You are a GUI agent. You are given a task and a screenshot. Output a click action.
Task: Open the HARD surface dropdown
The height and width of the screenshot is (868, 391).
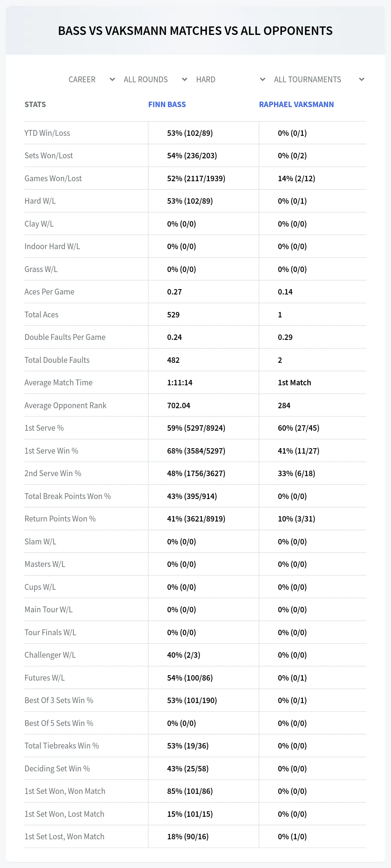click(x=231, y=80)
